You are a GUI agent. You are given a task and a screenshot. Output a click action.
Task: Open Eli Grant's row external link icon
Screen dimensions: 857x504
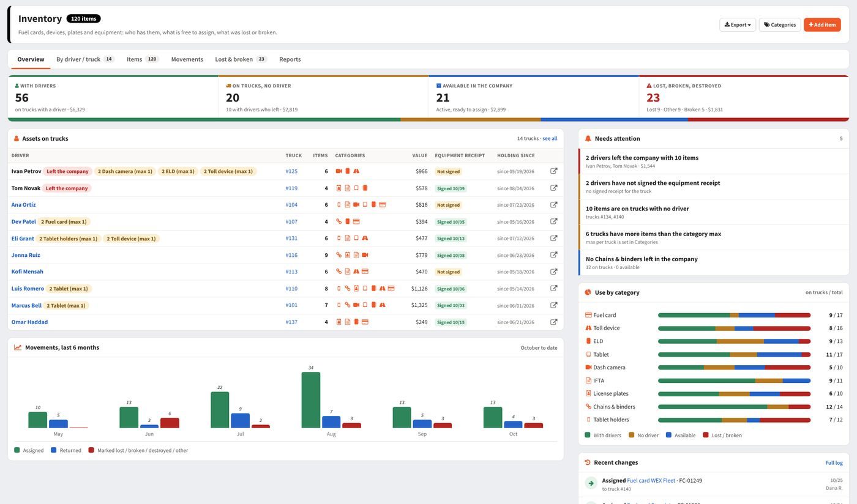click(x=554, y=239)
